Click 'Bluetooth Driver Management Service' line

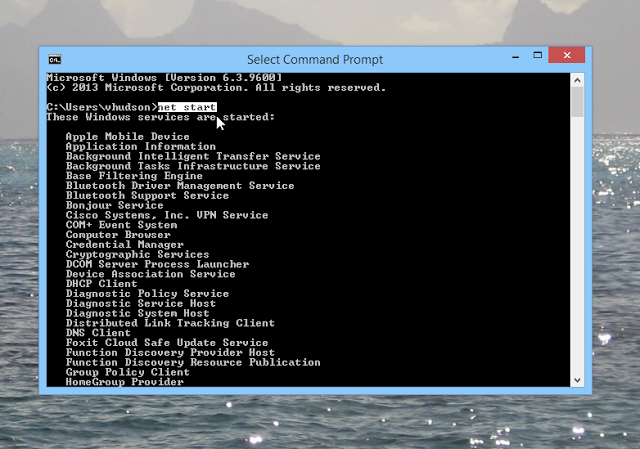[180, 186]
